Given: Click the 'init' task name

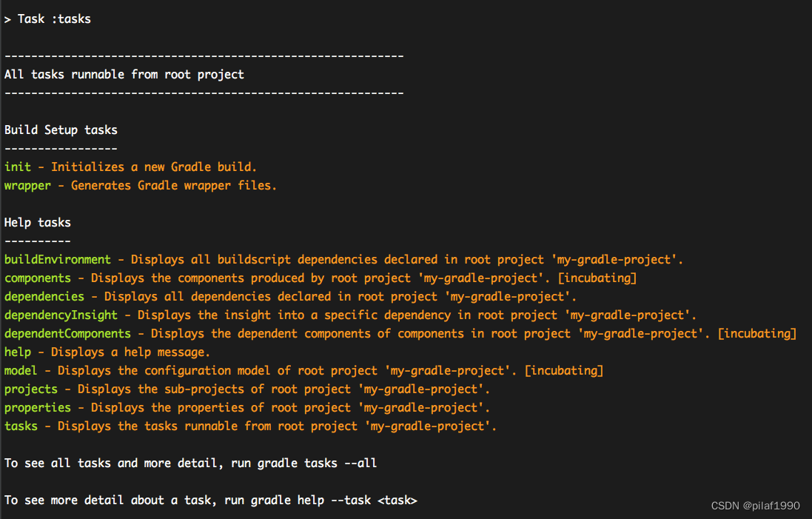Looking at the screenshot, I should point(18,167).
